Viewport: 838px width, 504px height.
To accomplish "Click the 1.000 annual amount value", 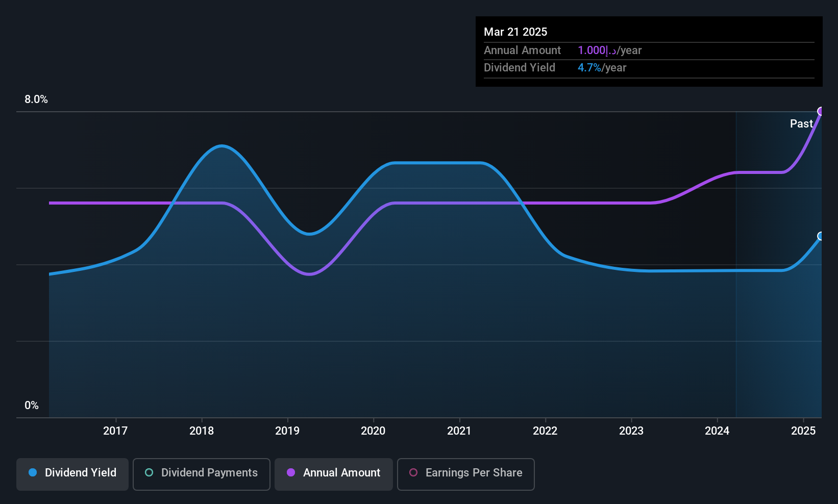I will 597,50.
